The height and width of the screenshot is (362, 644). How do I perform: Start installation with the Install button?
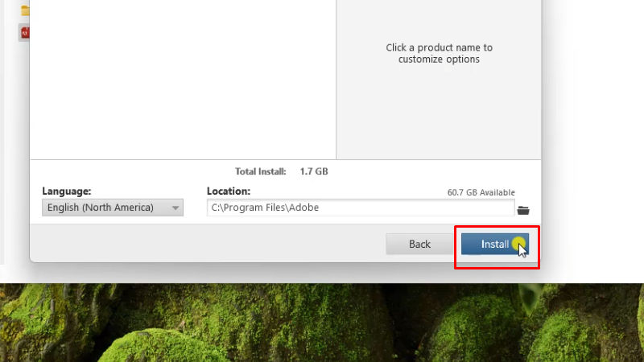click(x=495, y=244)
